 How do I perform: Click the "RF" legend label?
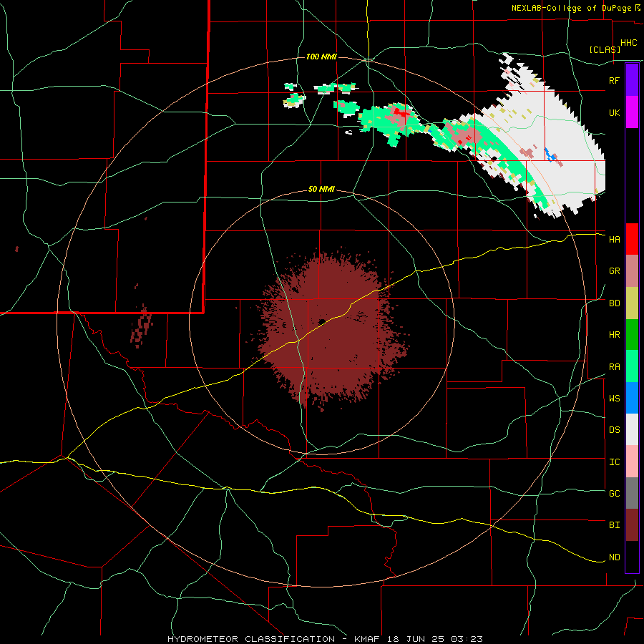[614, 80]
